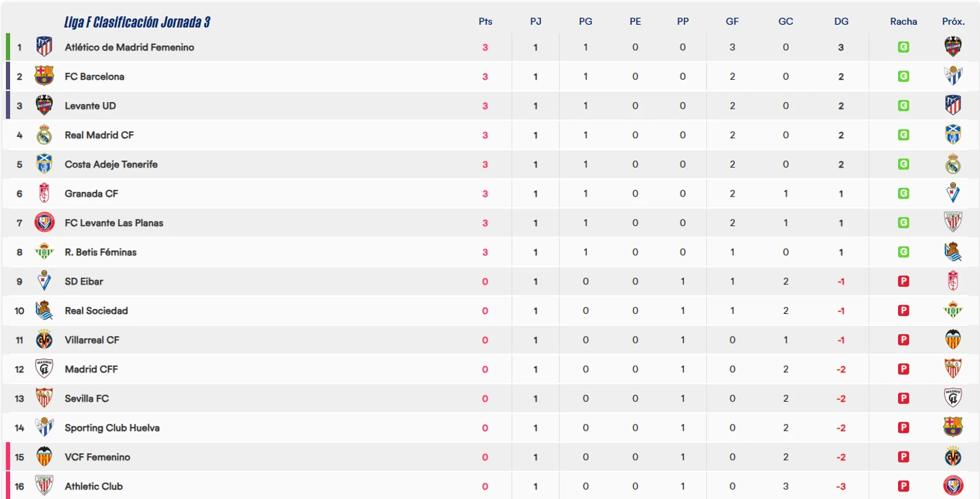Viewport: 980px width, 499px height.
Task: Click the Granada CF crest in row 6
Action: tap(44, 193)
